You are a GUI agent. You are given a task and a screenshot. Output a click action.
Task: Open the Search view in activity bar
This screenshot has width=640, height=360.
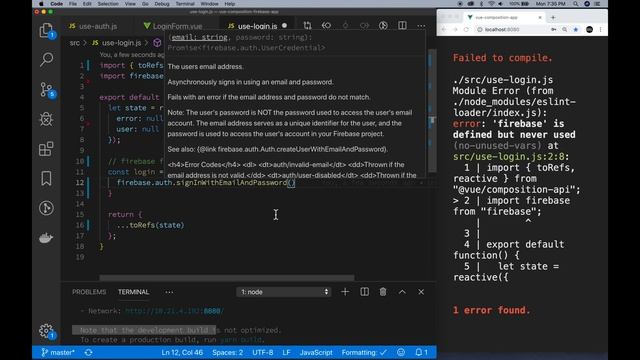46,60
